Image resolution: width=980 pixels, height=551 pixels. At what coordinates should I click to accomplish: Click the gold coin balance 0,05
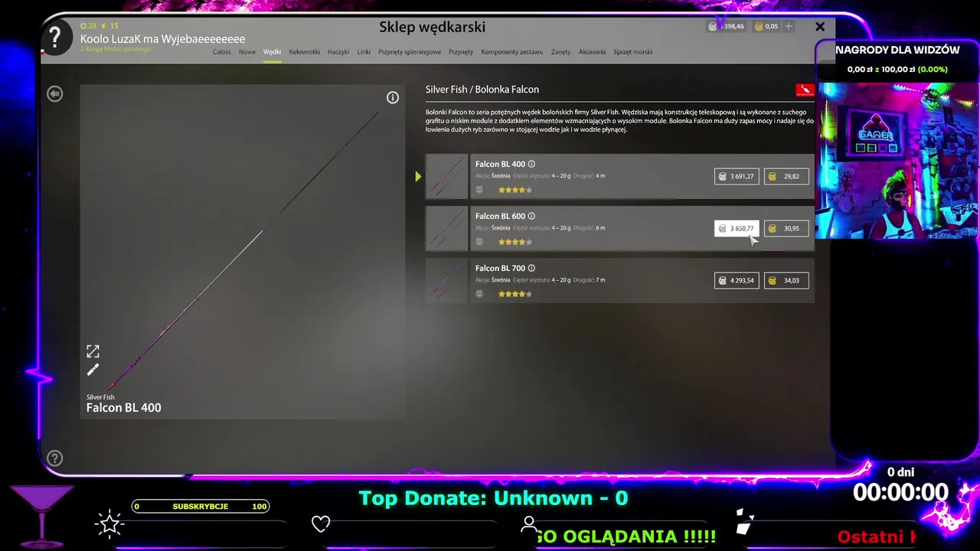point(766,26)
